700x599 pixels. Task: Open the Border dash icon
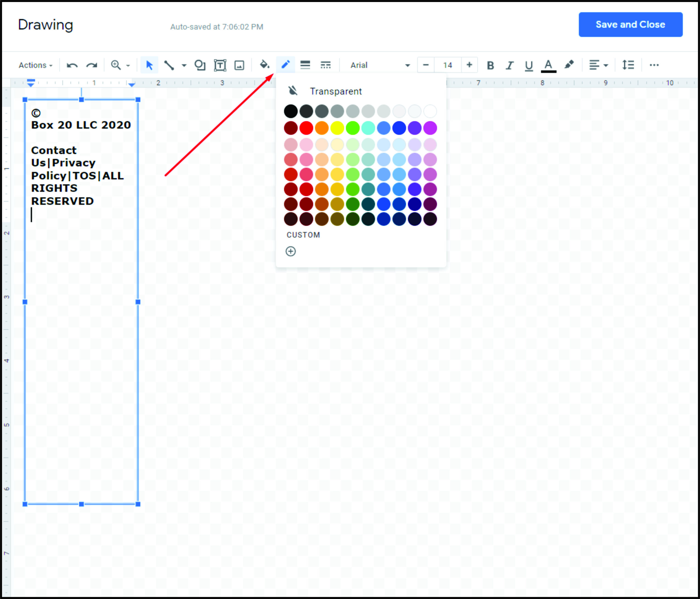click(x=325, y=65)
